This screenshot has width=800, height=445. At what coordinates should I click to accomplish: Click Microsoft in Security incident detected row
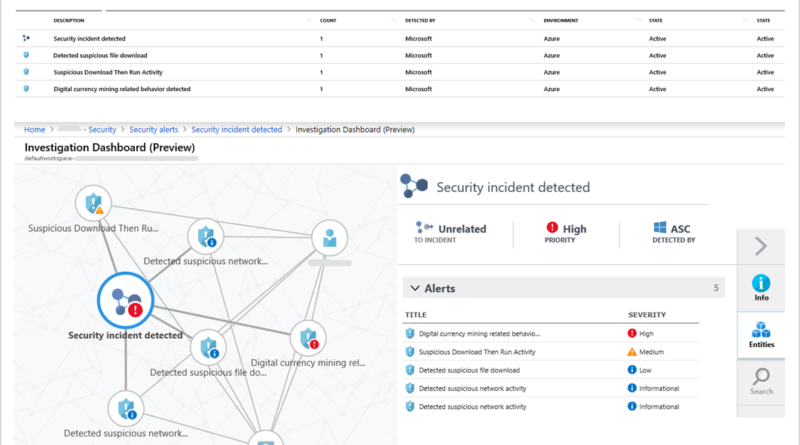tap(418, 38)
